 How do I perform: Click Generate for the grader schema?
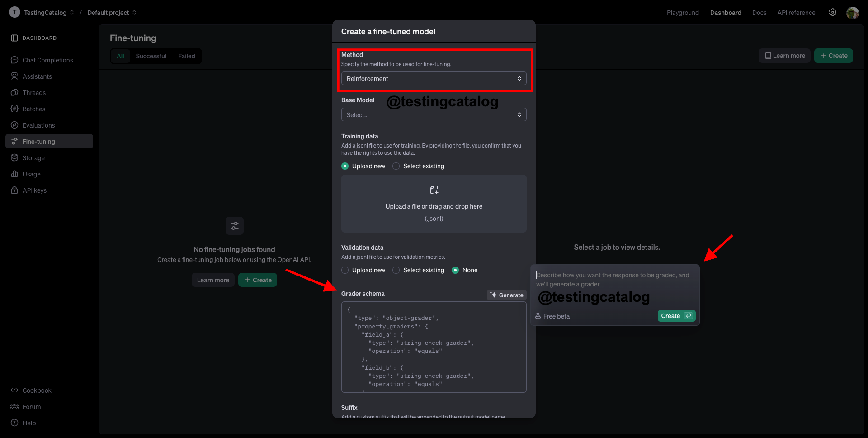(x=506, y=295)
